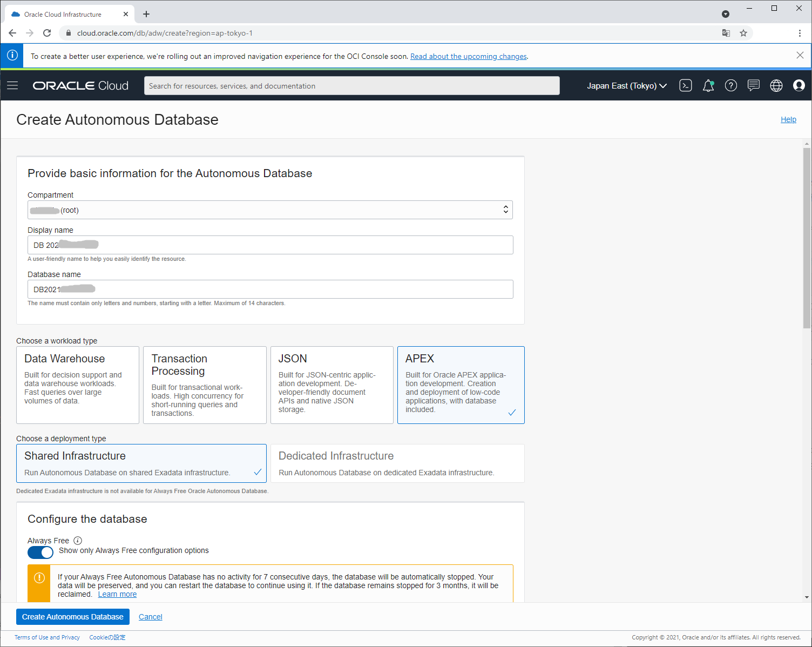Open a new browser tab
Image resolution: width=812 pixels, height=647 pixels.
(x=146, y=14)
